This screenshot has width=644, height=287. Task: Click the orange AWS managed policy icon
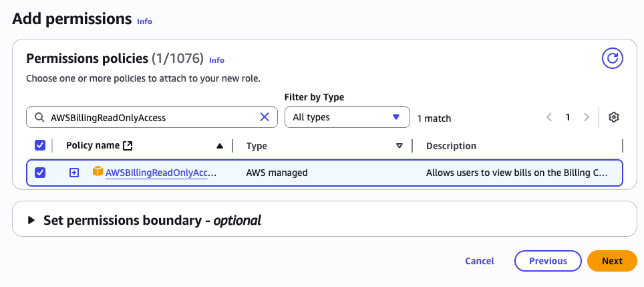tap(98, 171)
